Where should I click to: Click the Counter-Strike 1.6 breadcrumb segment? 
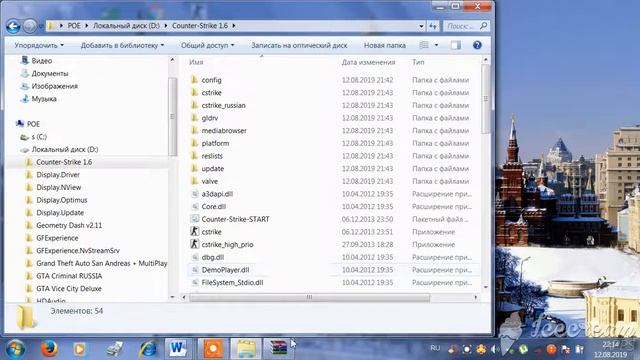tap(200, 26)
